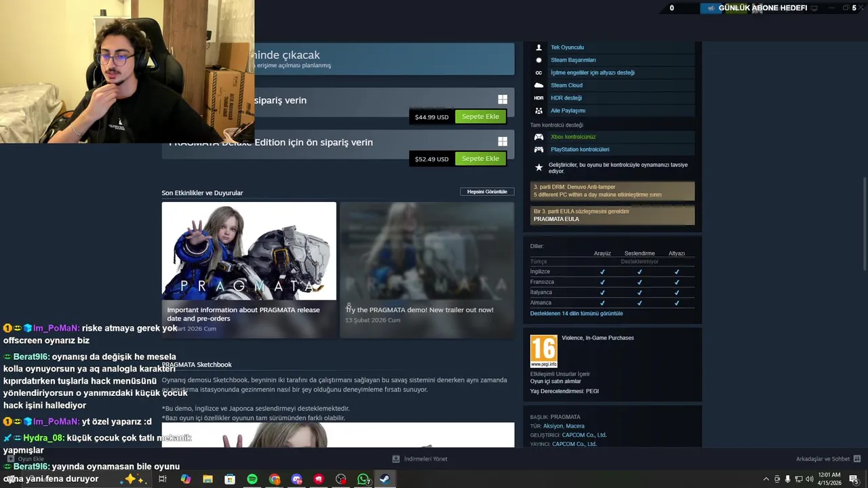Screen dimensions: 868x488
Task: Click the Almanca language row label
Action: point(540,303)
